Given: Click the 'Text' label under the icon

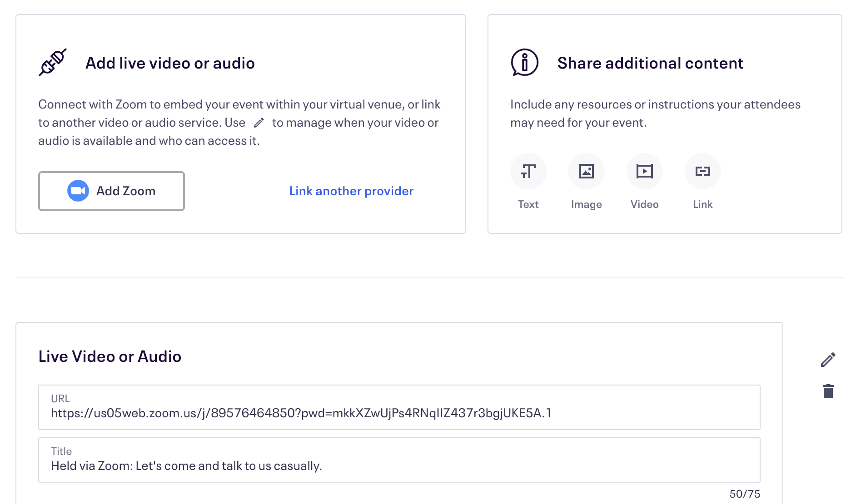Looking at the screenshot, I should [528, 204].
